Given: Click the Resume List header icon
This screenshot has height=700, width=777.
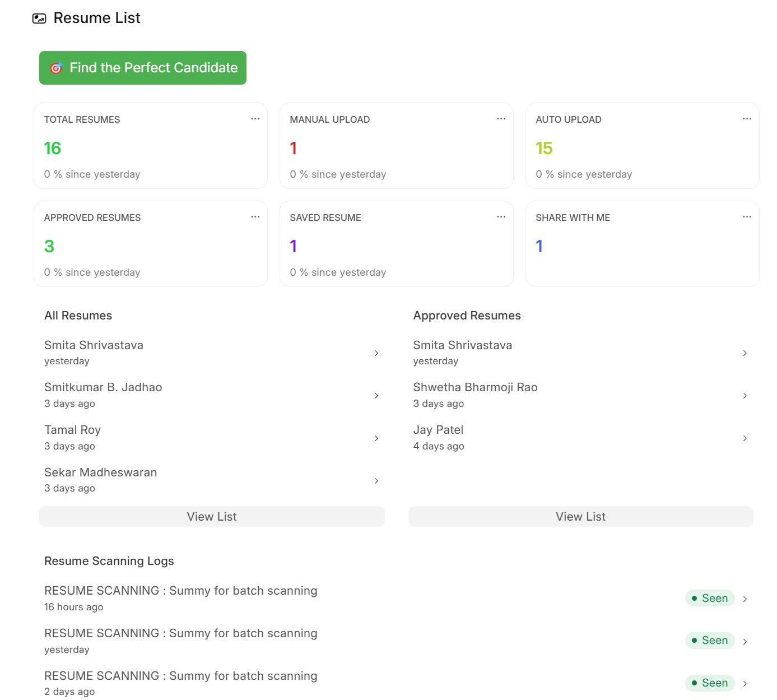Looking at the screenshot, I should (39, 18).
